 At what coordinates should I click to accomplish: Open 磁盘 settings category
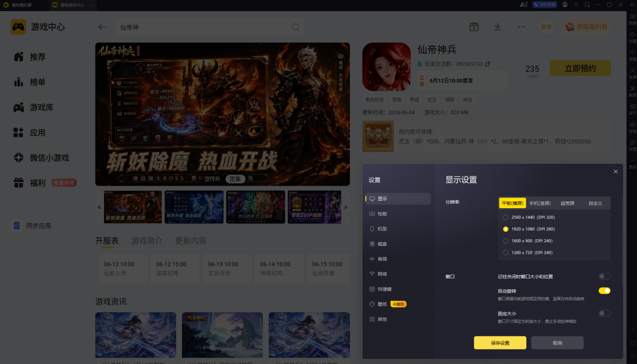(x=398, y=244)
